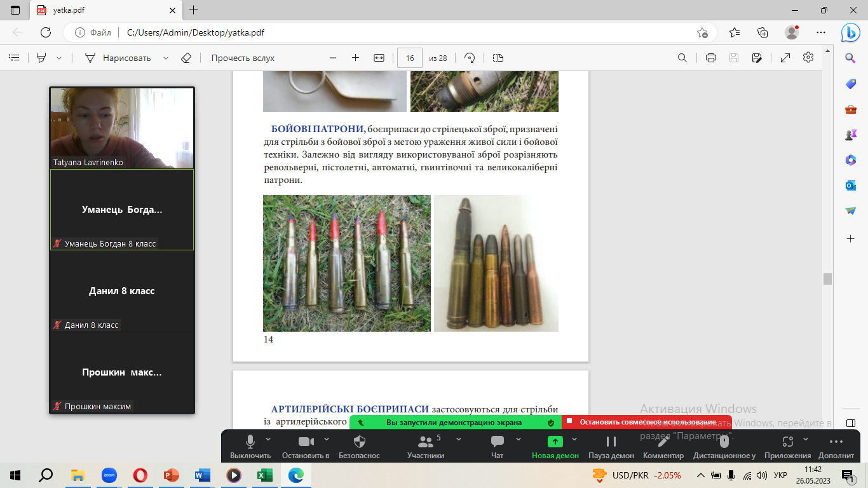Open the browser profile avatar

pos(792,32)
